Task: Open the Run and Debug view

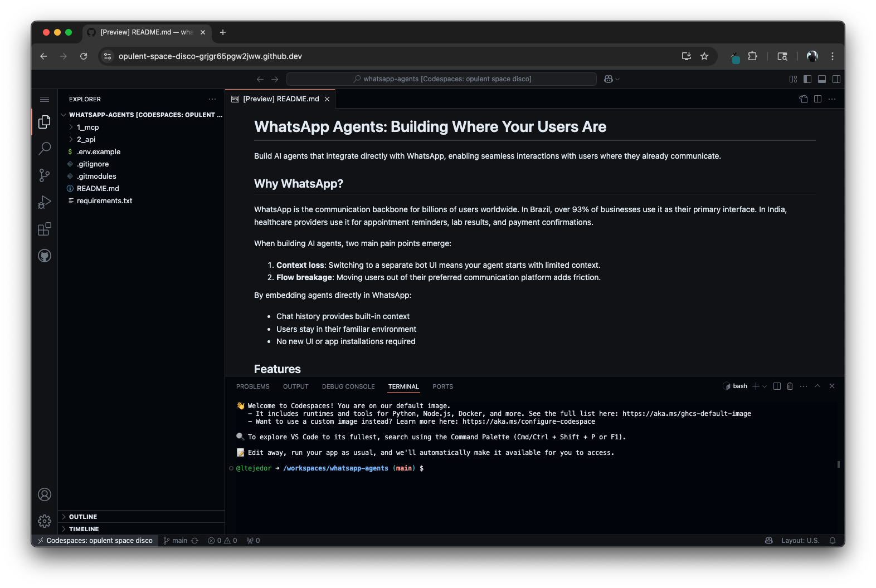Action: pyautogui.click(x=45, y=202)
